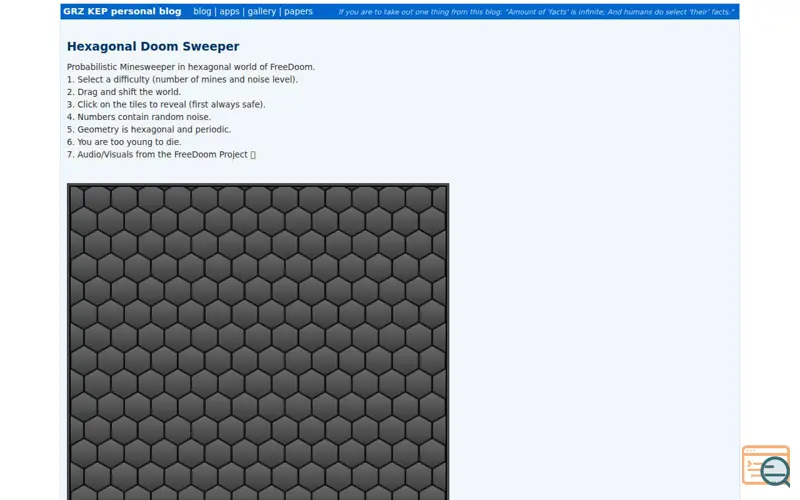
Task: Click the text 'You are too young to die.'
Action: [129, 142]
